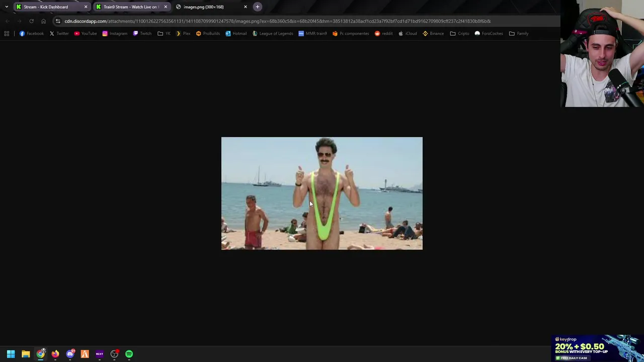The height and width of the screenshot is (362, 644).
Task: Close the Stream - Kick Dashboard tab
Action: [86, 7]
